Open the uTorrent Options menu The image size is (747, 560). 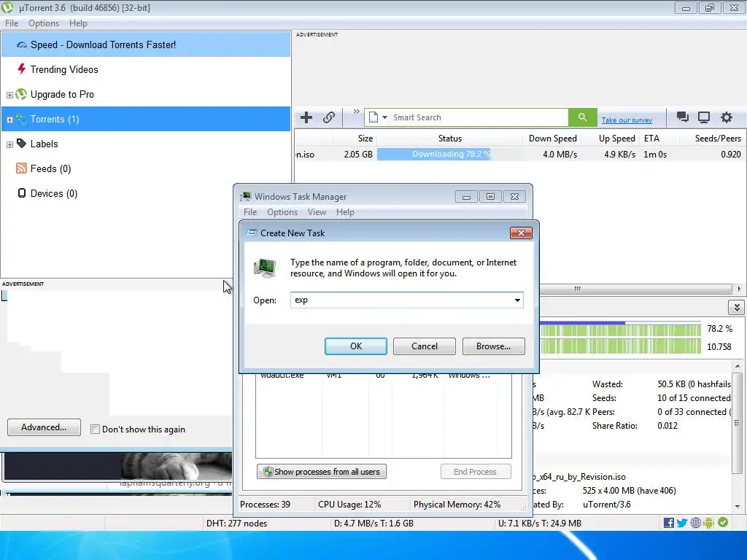(44, 23)
